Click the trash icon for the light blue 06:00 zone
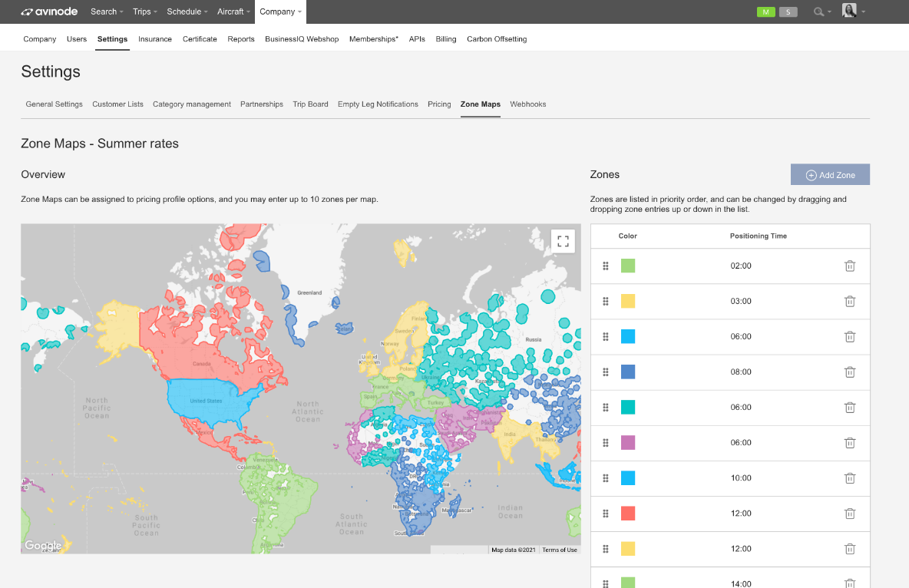 point(850,337)
